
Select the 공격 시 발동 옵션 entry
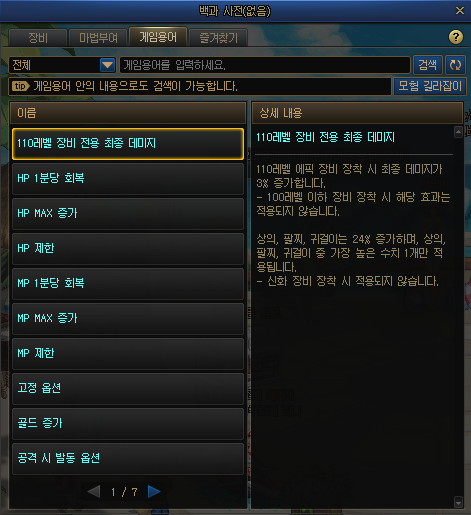(x=128, y=459)
